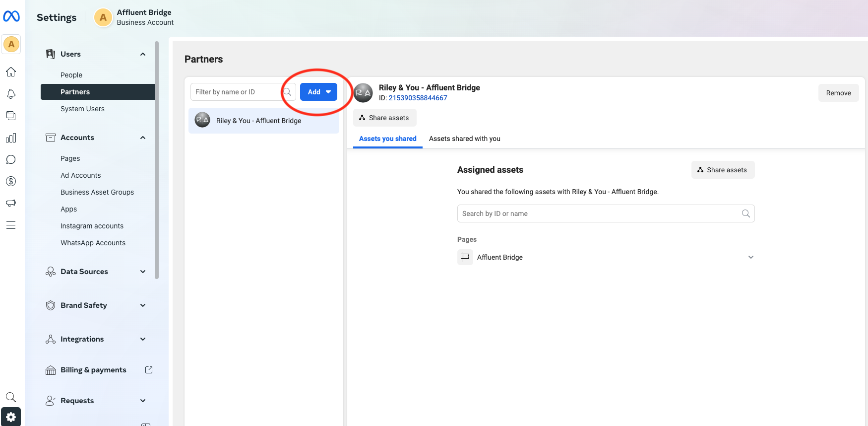The height and width of the screenshot is (426, 868).
Task: Expand the Affluent Bridge page asset row
Action: coord(606,257)
